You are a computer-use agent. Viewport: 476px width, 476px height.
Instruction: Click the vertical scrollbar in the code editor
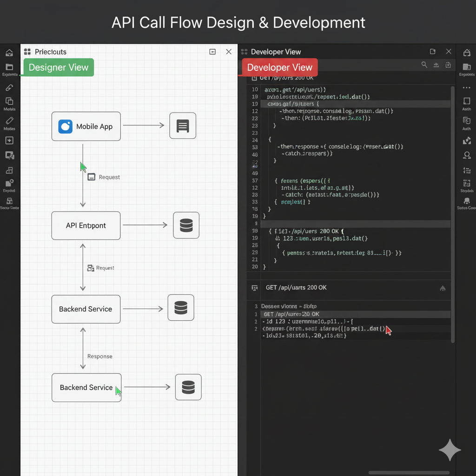(x=453, y=177)
